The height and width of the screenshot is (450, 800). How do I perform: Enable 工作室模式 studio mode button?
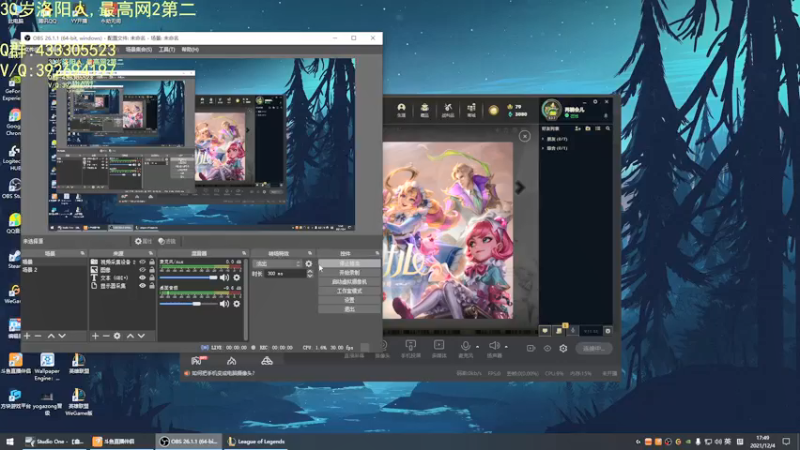click(x=349, y=291)
